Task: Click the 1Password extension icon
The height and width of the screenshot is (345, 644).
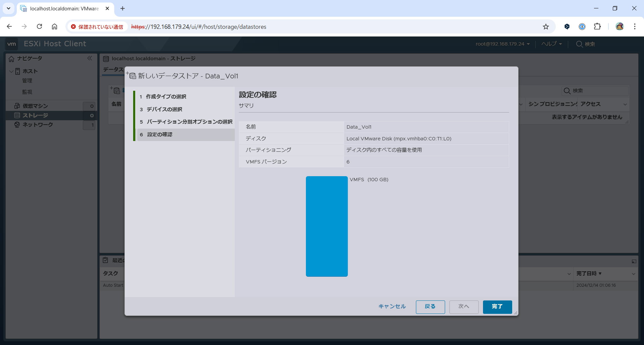Action: click(582, 26)
